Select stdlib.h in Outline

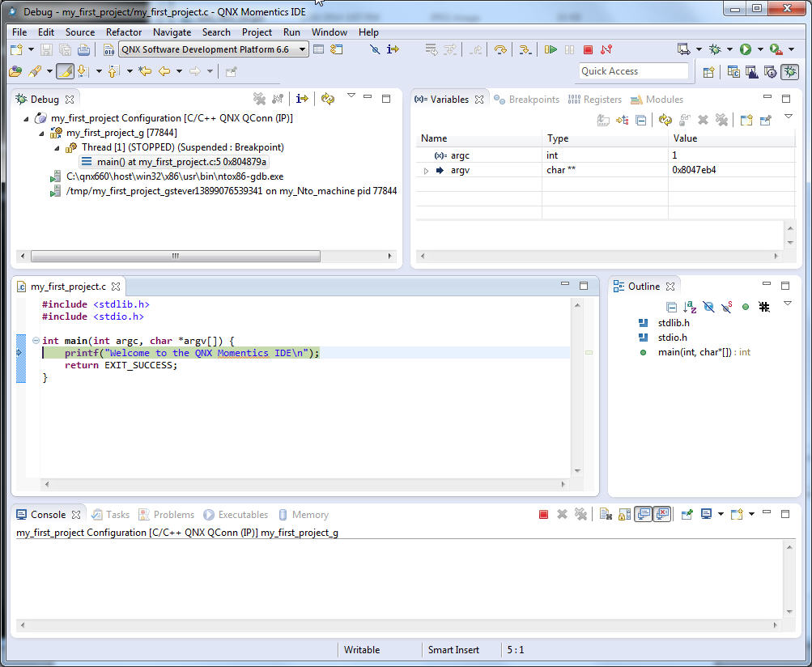pos(665,323)
